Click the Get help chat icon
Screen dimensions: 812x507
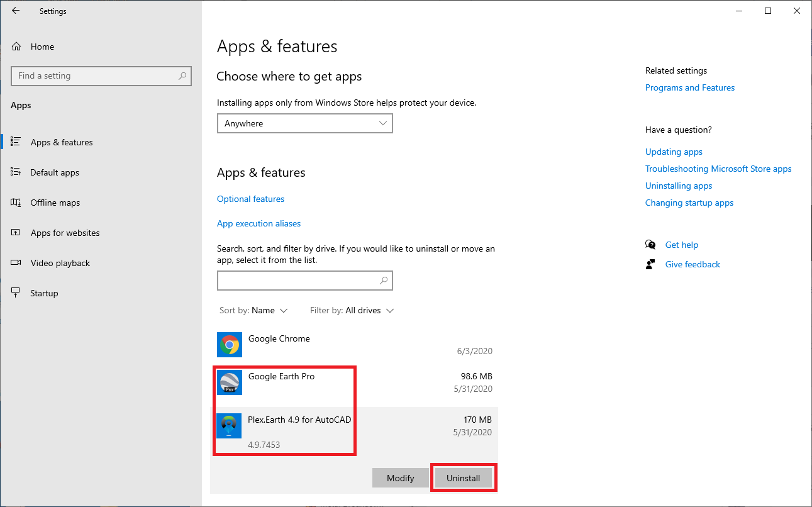[650, 245]
